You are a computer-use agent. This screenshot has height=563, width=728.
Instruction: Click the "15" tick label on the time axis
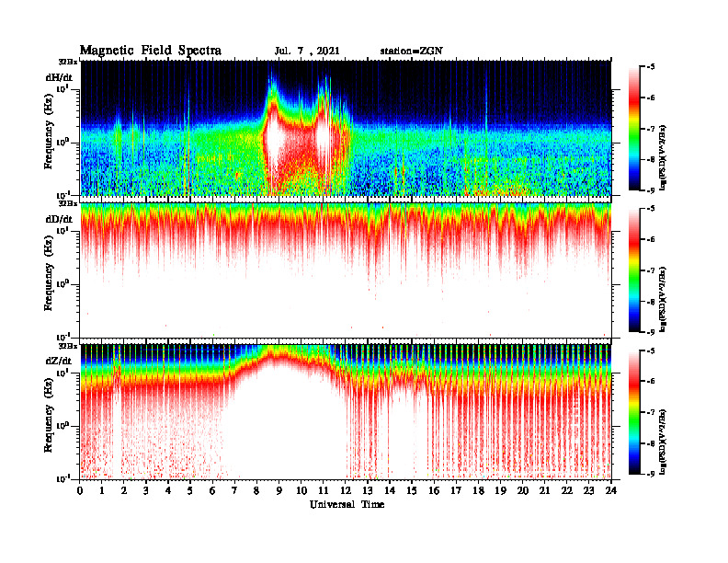[x=412, y=490]
